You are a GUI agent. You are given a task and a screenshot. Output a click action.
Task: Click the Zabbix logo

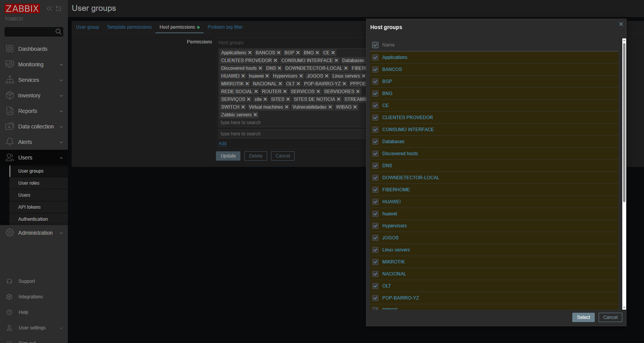click(22, 9)
